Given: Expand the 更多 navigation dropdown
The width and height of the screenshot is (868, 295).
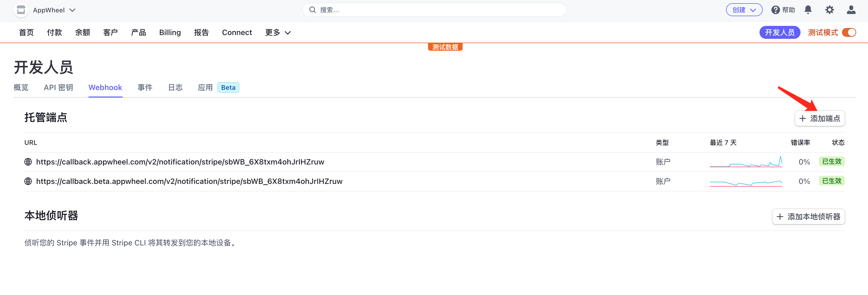Looking at the screenshot, I should coord(278,32).
